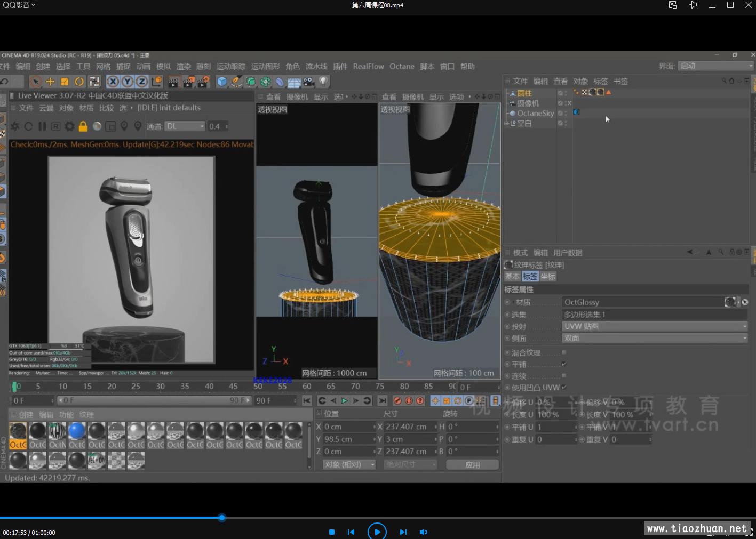The width and height of the screenshot is (756, 539).
Task: Open the 对象 (相对) coordinate dropdown
Action: pyautogui.click(x=349, y=465)
